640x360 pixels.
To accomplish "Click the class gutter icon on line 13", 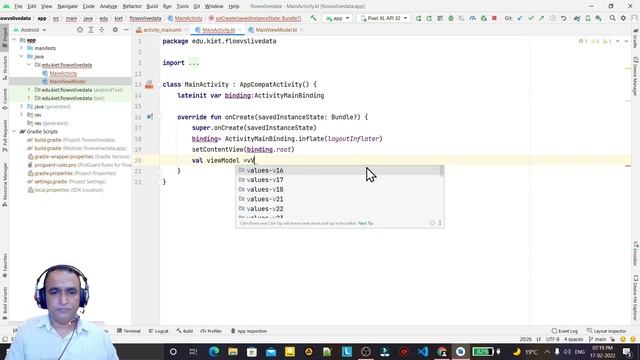I will [149, 84].
